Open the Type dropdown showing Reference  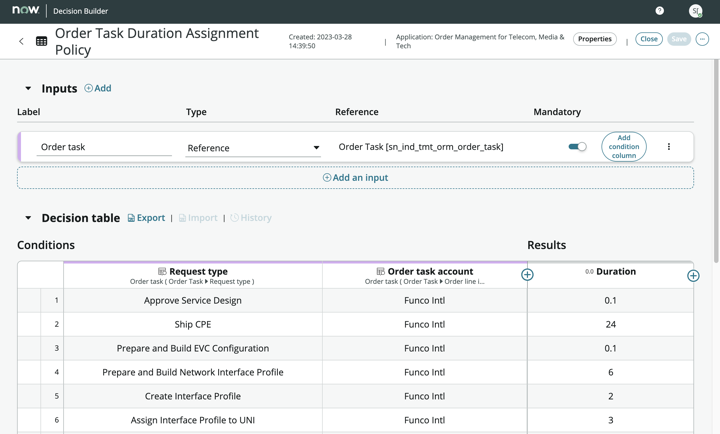pyautogui.click(x=253, y=148)
